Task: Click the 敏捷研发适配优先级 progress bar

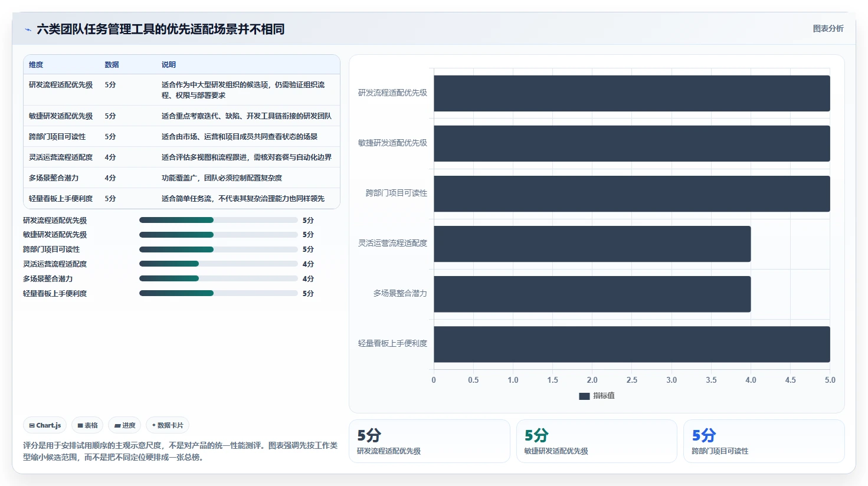Action: pyautogui.click(x=218, y=235)
